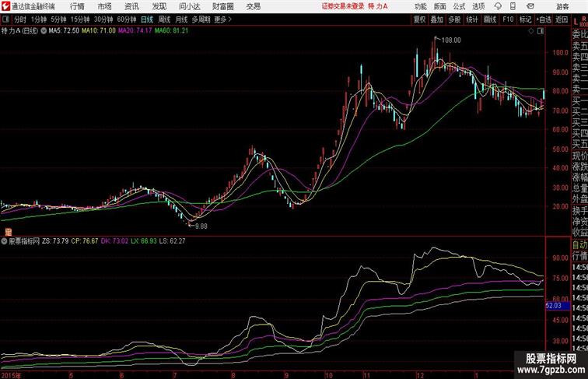Open the 功能 menu
The height and width of the screenshot is (379, 588).
(x=420, y=6)
